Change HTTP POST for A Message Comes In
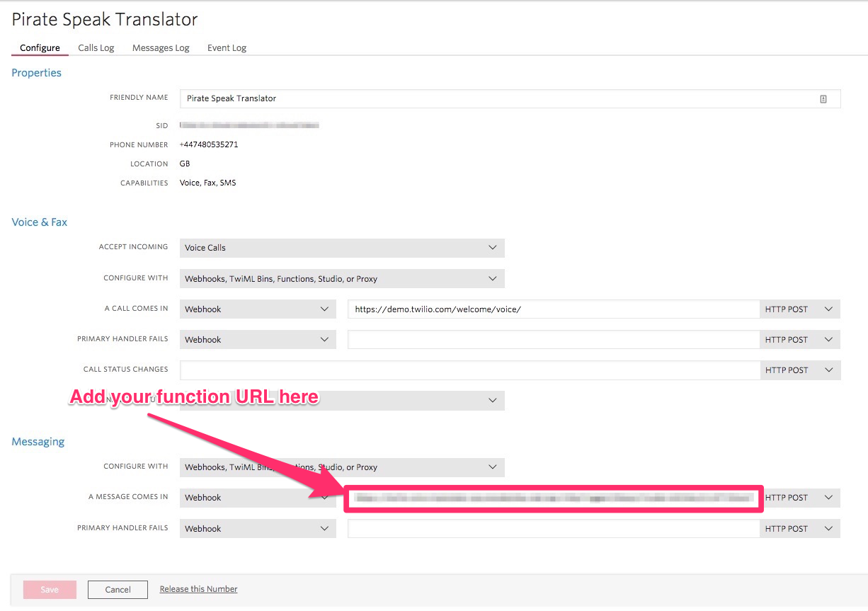The width and height of the screenshot is (868, 611). click(x=800, y=498)
